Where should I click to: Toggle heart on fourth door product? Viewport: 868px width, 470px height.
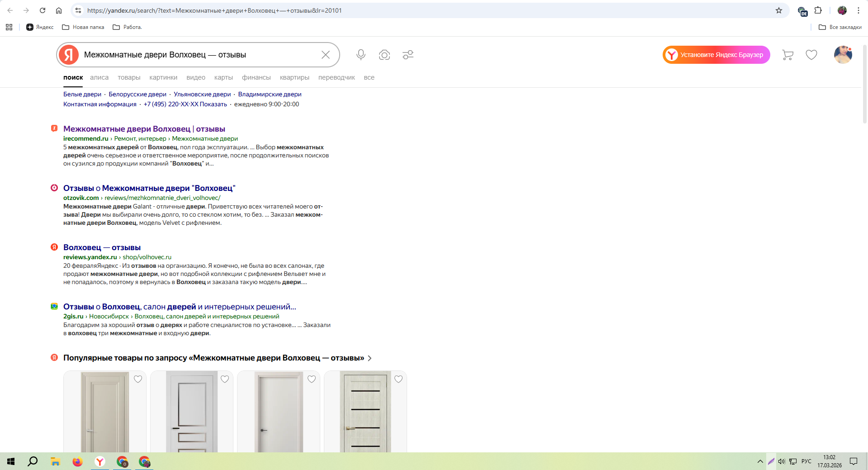pos(398,379)
